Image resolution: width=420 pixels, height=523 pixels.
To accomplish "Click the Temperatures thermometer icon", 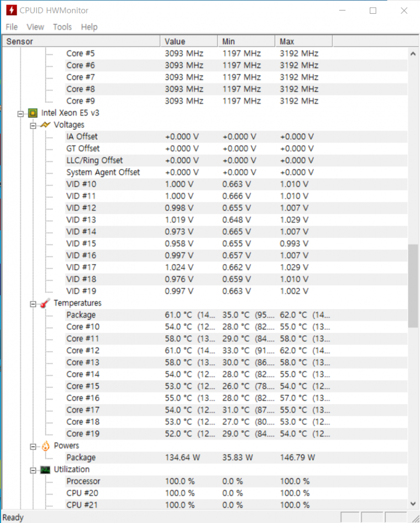I will (x=45, y=303).
